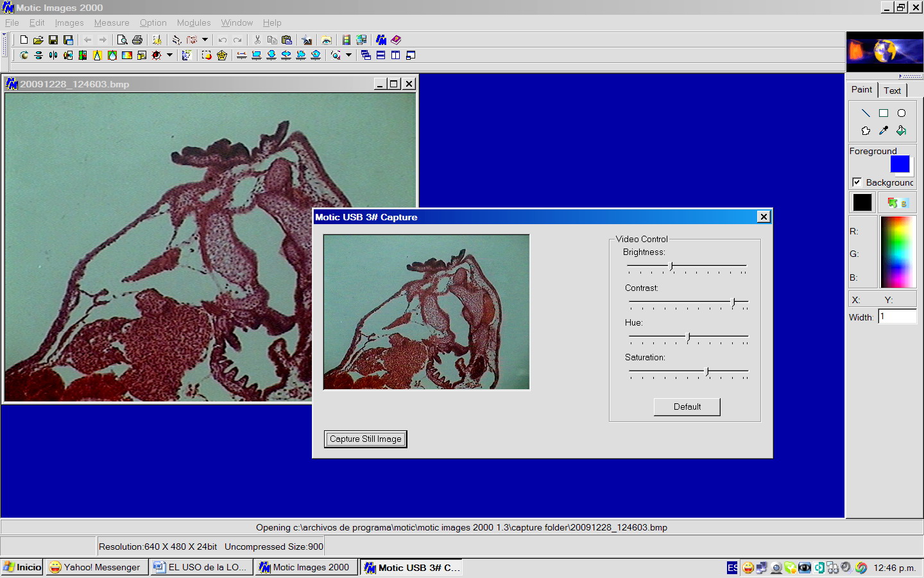Select the Ellipse drawing tool
Screen dimensions: 924x578
902,112
